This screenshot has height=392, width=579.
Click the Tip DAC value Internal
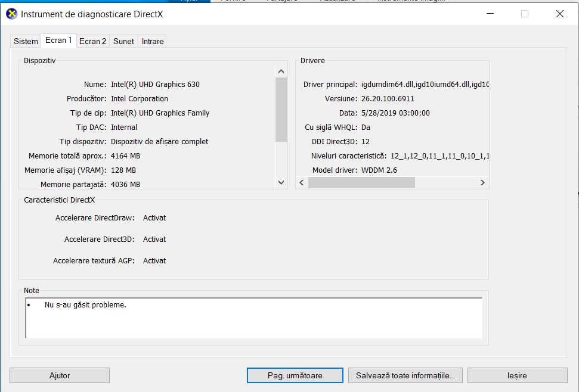(124, 127)
